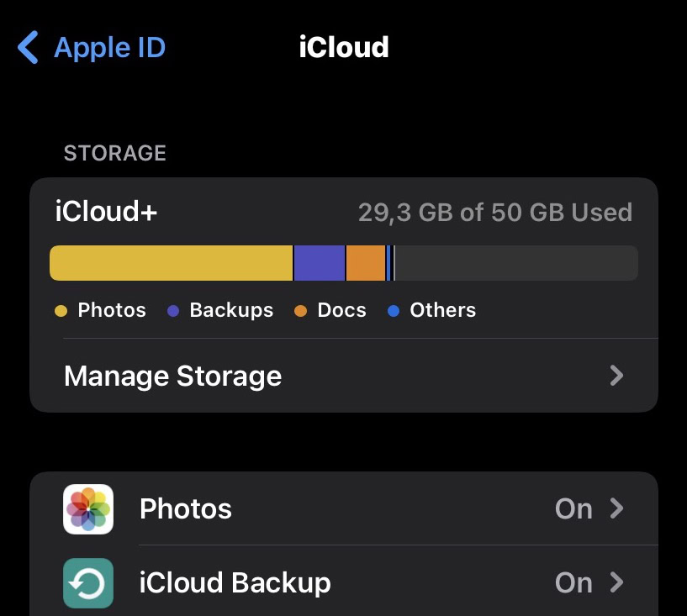Expand Photos settings using the row chevron
This screenshot has height=616, width=687.
point(617,509)
